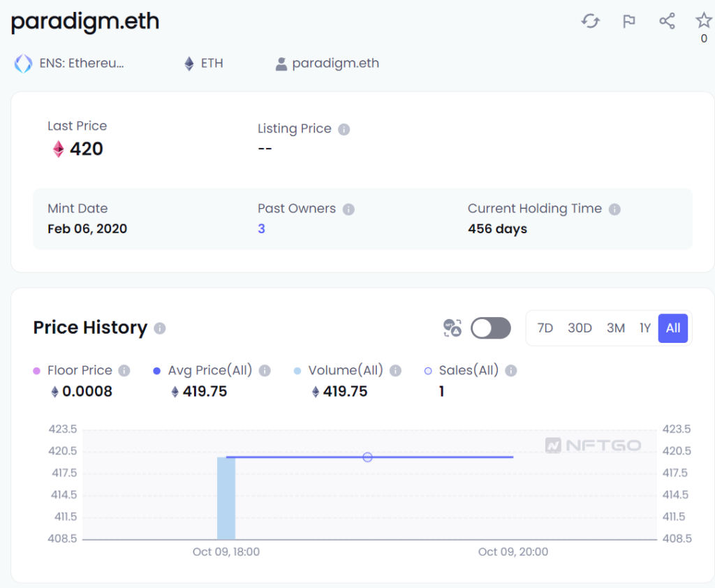Share the paradigm.eth page
715x588 pixels.
pos(667,21)
